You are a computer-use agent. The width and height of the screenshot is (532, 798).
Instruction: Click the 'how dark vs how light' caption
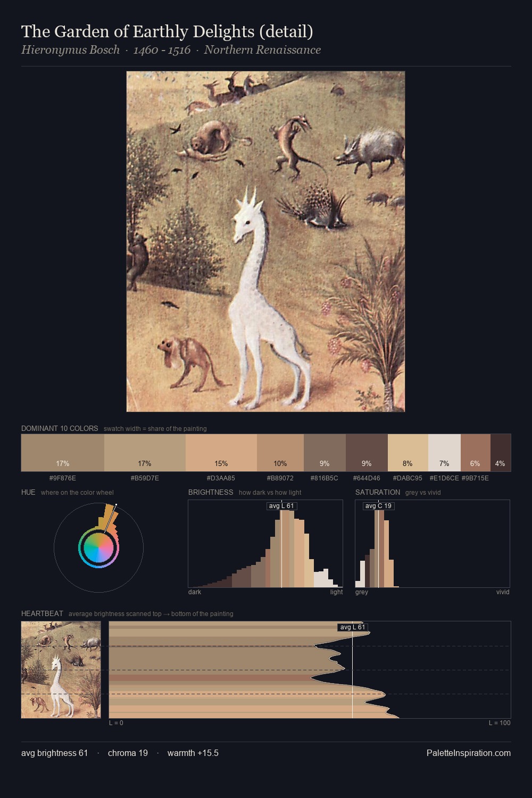pyautogui.click(x=270, y=493)
